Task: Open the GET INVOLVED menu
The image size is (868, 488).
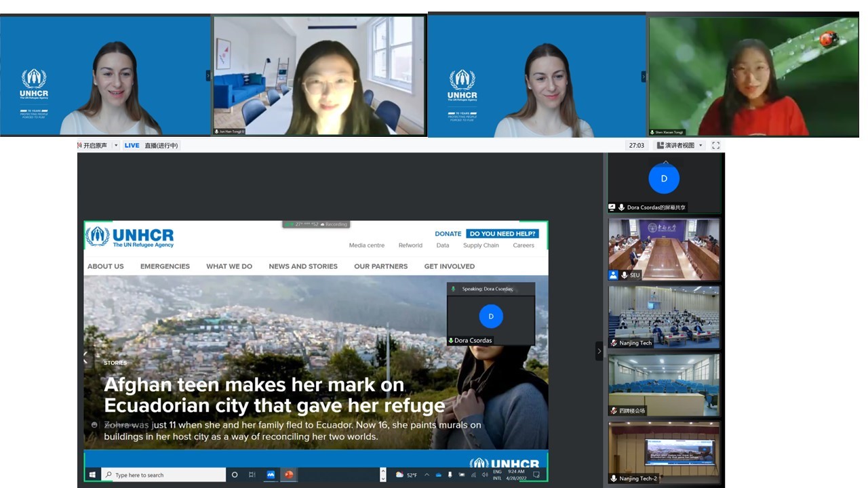Action: 450,266
